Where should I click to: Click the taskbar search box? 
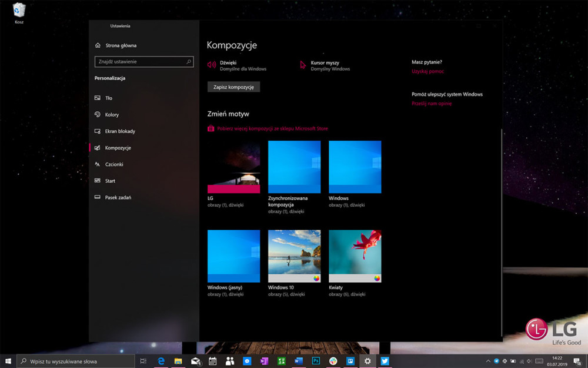pyautogui.click(x=76, y=362)
